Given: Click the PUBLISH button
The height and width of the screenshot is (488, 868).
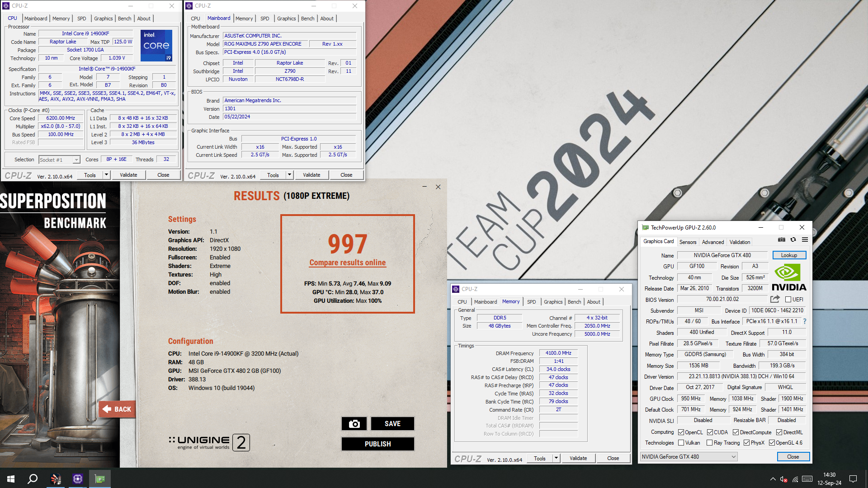Looking at the screenshot, I should click(x=378, y=444).
